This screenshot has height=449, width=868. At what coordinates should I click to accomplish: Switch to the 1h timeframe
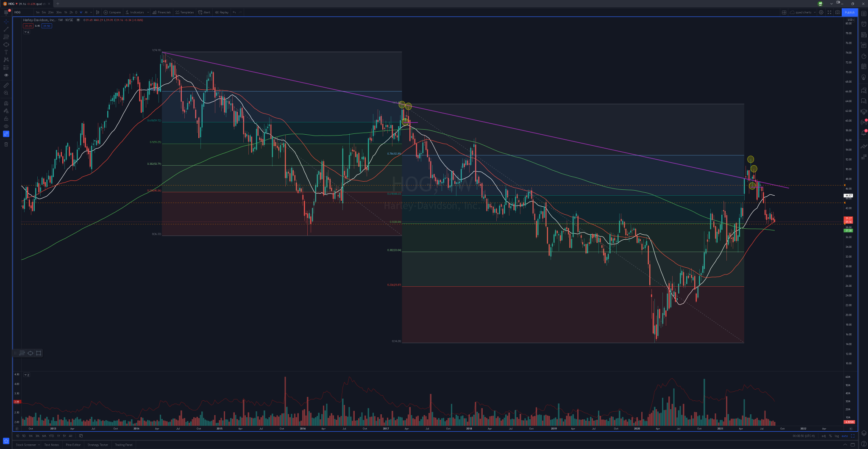click(65, 12)
